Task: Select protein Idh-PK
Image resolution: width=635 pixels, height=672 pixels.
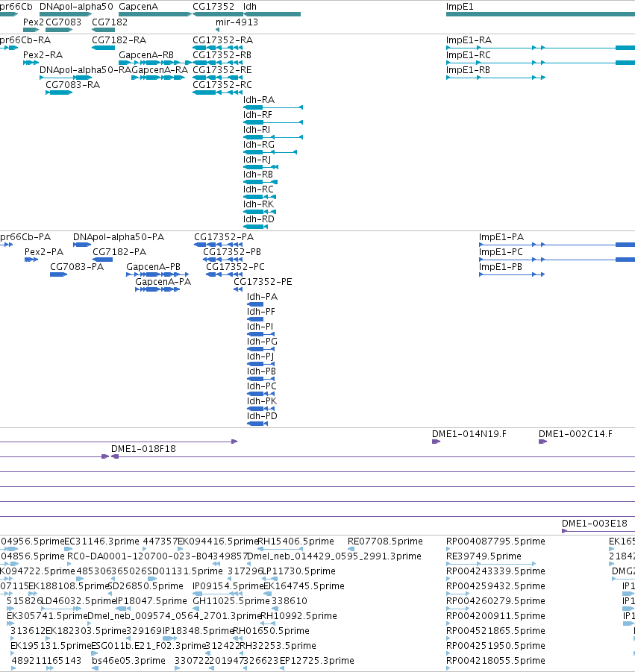Action: click(x=262, y=401)
